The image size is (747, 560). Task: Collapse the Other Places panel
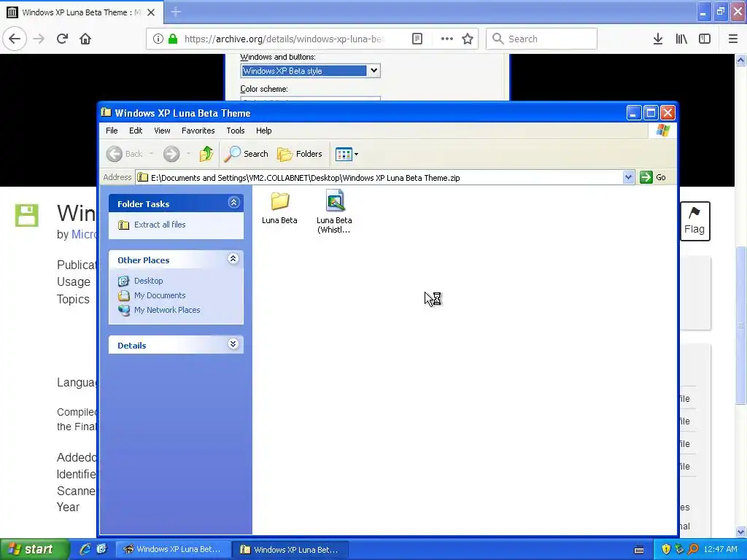point(233,259)
